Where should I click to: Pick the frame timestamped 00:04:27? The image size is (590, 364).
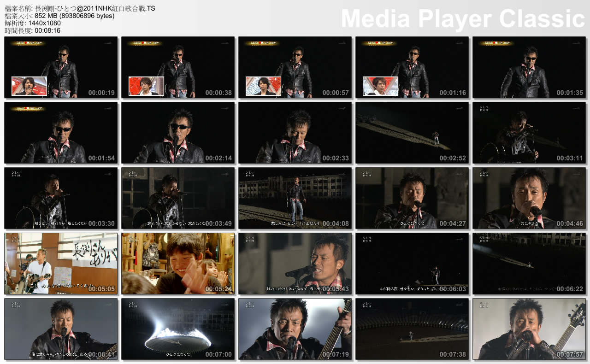coord(412,198)
